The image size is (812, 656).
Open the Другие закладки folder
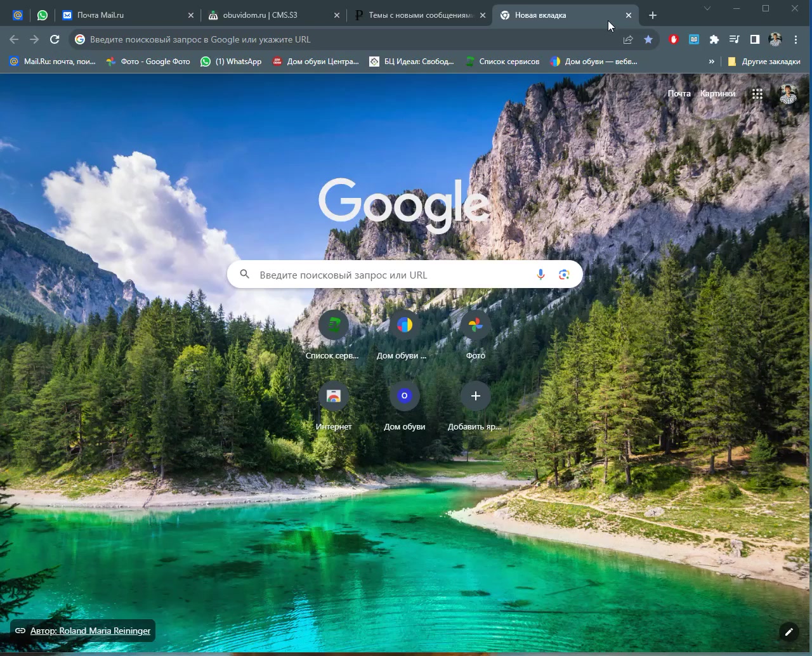pos(764,62)
